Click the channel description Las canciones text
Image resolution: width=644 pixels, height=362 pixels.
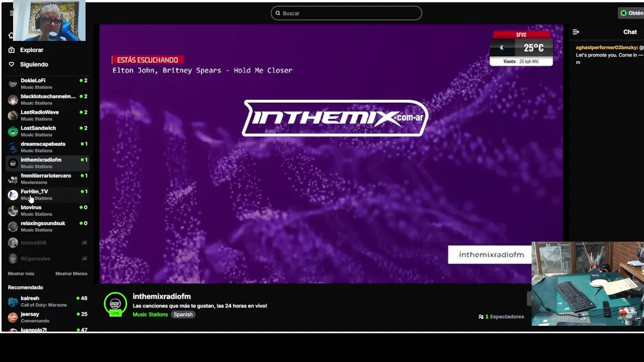pos(200,306)
